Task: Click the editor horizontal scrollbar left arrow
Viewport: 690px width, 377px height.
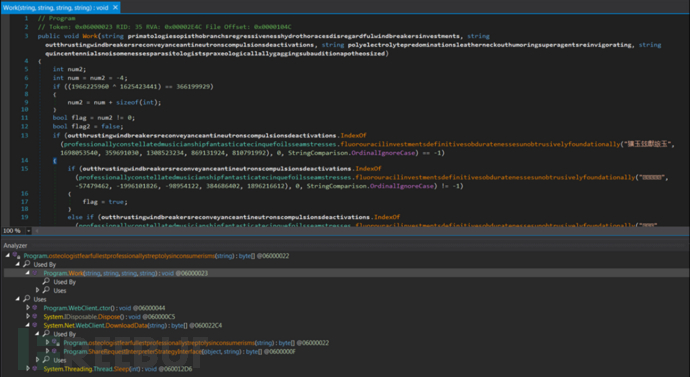Action: (37, 231)
